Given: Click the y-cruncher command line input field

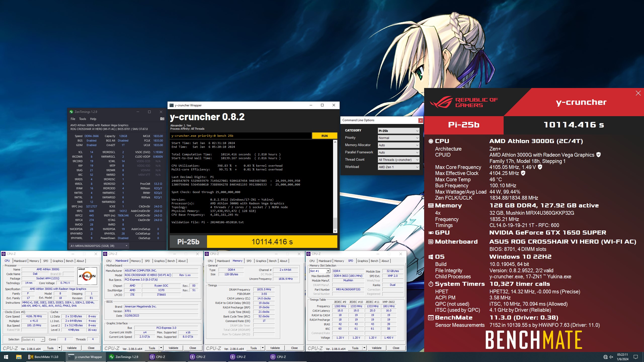Looking at the screenshot, I should click(x=240, y=136).
